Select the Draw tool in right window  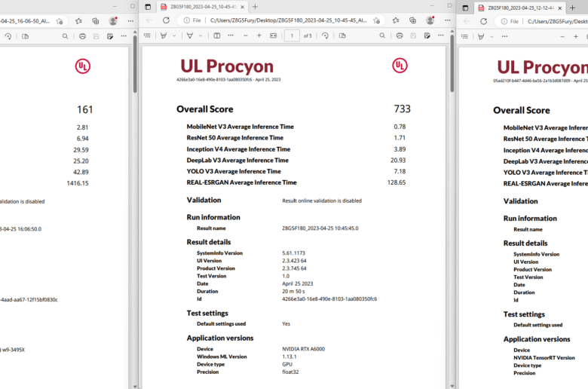(x=481, y=37)
